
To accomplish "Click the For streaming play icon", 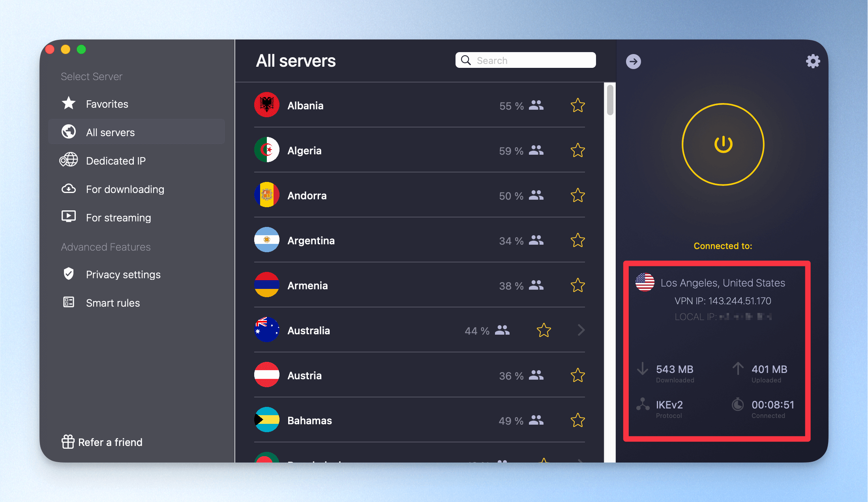I will [69, 217].
